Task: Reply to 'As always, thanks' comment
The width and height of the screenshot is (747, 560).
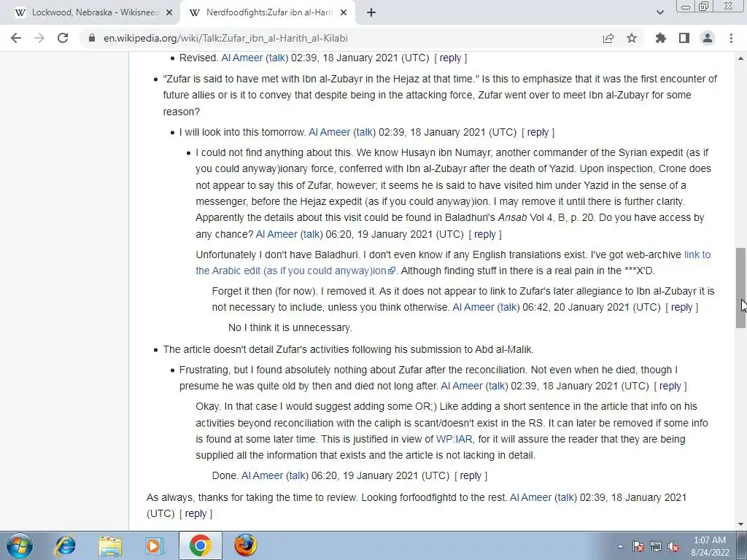Action: [x=196, y=514]
